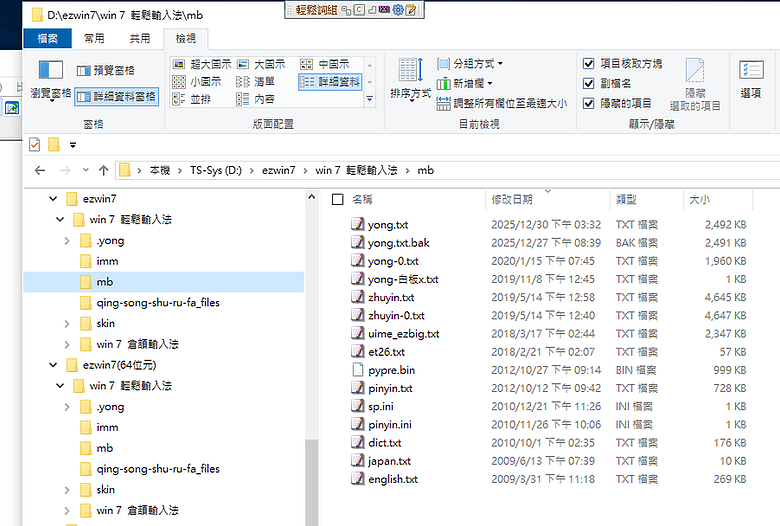Open 瀏覽窗格 navigation pane options
Viewport: 780px width, 526px height.
point(51,80)
